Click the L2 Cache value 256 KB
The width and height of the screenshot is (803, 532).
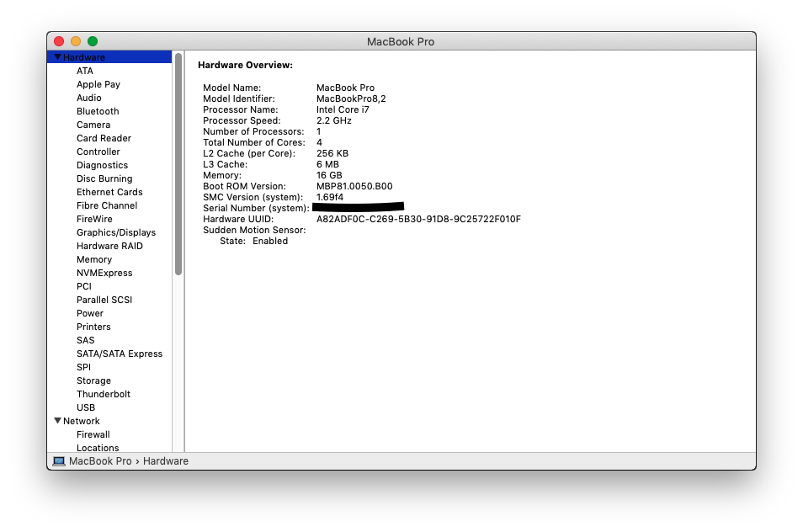click(332, 153)
